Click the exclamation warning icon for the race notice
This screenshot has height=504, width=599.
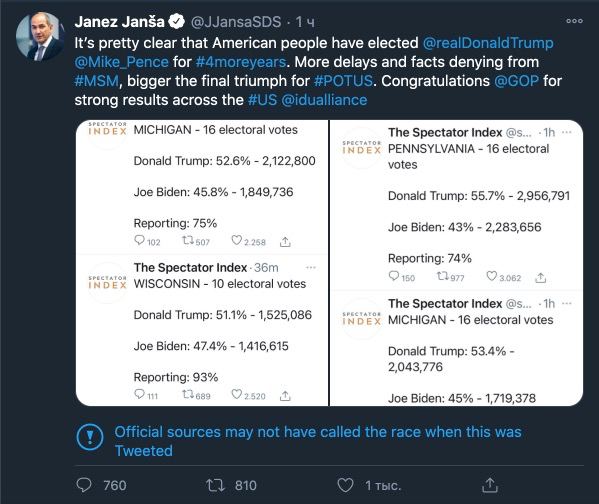(90, 437)
